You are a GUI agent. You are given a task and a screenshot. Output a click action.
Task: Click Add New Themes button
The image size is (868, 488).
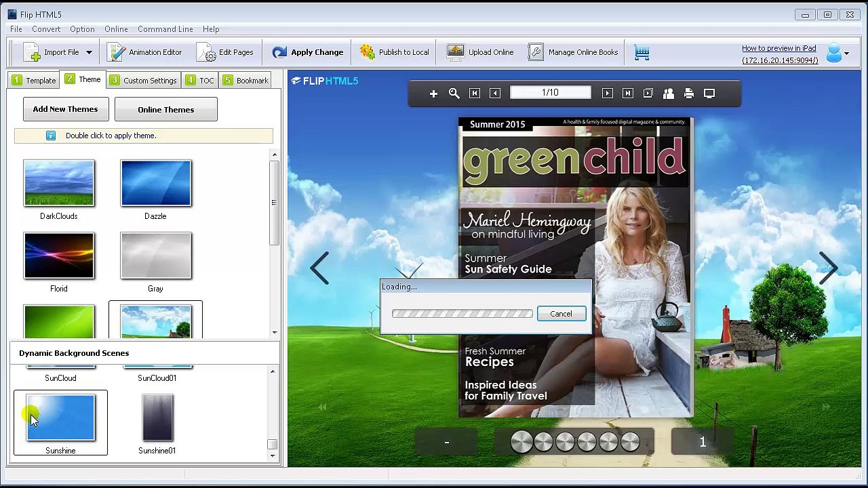click(65, 109)
